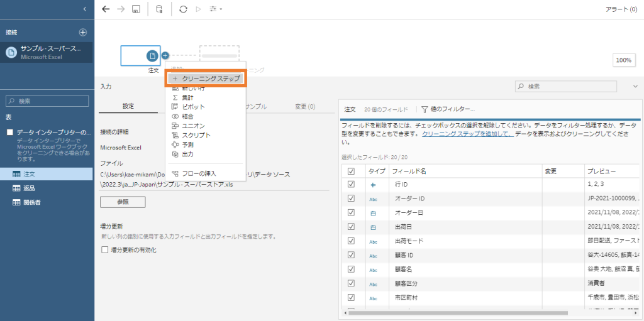Open Abc type dropdown for 出荷モード
This screenshot has height=321, width=644.
point(374,242)
